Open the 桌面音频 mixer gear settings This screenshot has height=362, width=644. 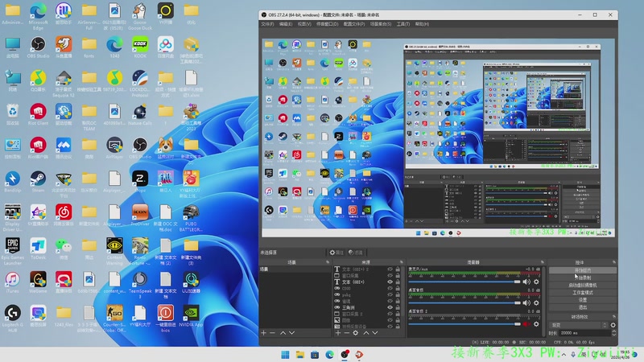[536, 303]
